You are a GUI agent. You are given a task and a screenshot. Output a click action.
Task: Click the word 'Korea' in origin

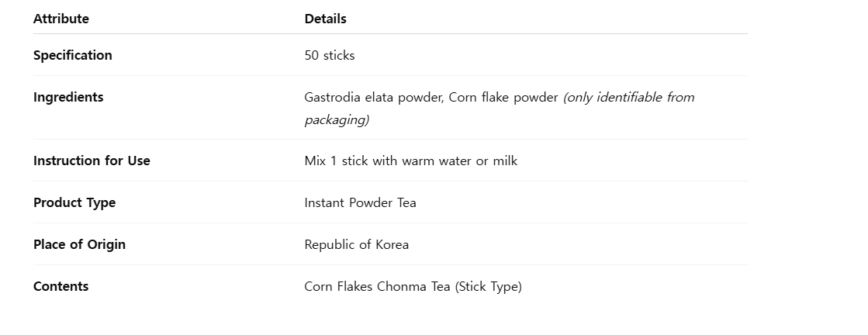pos(392,245)
